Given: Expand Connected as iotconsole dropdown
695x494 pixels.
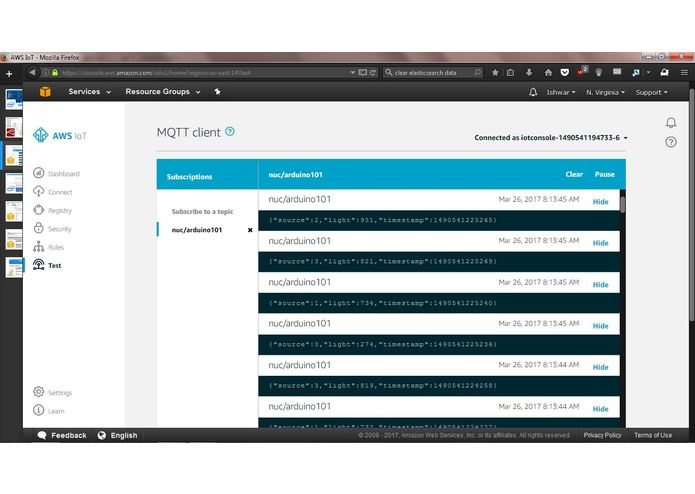Looking at the screenshot, I should click(x=551, y=138).
